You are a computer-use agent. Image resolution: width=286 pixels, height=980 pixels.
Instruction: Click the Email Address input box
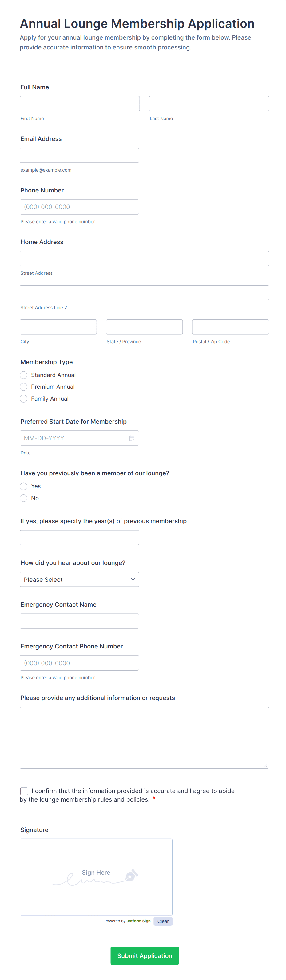click(79, 155)
